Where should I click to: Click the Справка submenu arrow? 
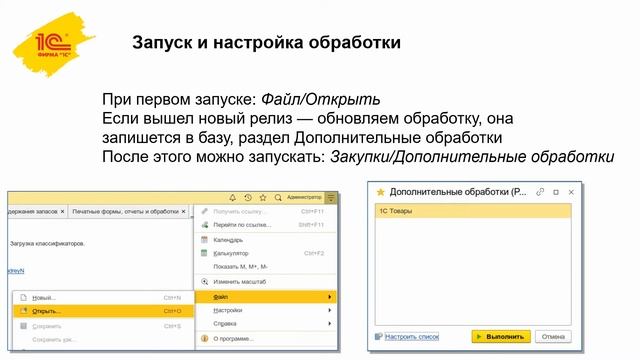pyautogui.click(x=329, y=324)
